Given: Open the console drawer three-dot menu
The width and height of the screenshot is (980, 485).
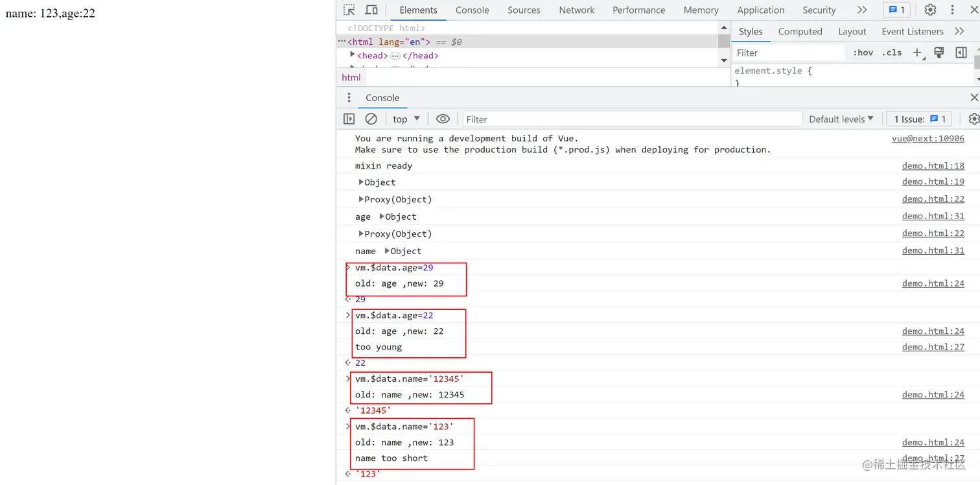Looking at the screenshot, I should (349, 97).
